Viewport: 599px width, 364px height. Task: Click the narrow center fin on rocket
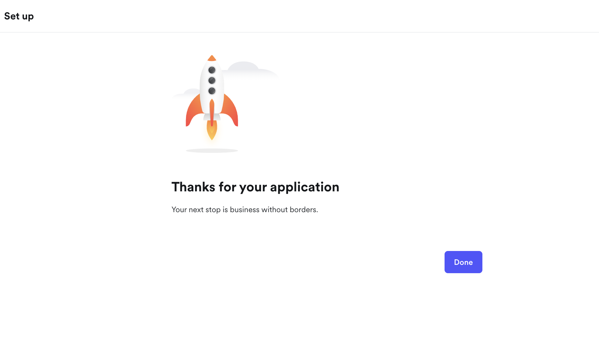pos(212,113)
